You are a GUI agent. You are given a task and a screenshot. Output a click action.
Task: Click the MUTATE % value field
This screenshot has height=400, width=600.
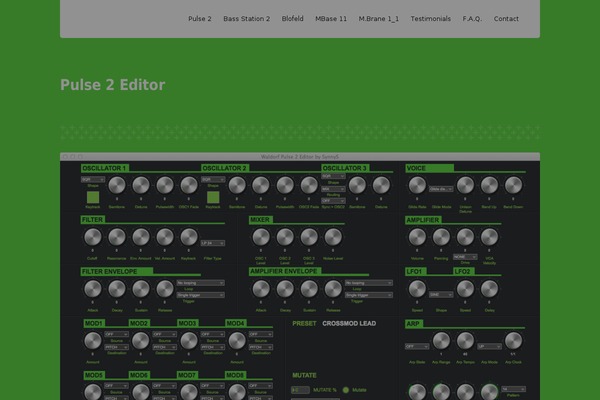point(300,390)
